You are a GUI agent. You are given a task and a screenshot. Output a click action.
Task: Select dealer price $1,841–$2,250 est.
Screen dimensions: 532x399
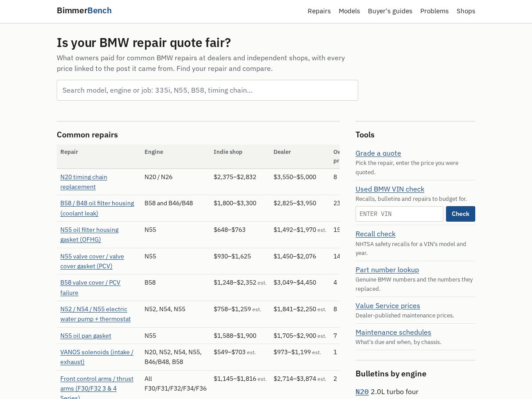pyautogui.click(x=300, y=309)
